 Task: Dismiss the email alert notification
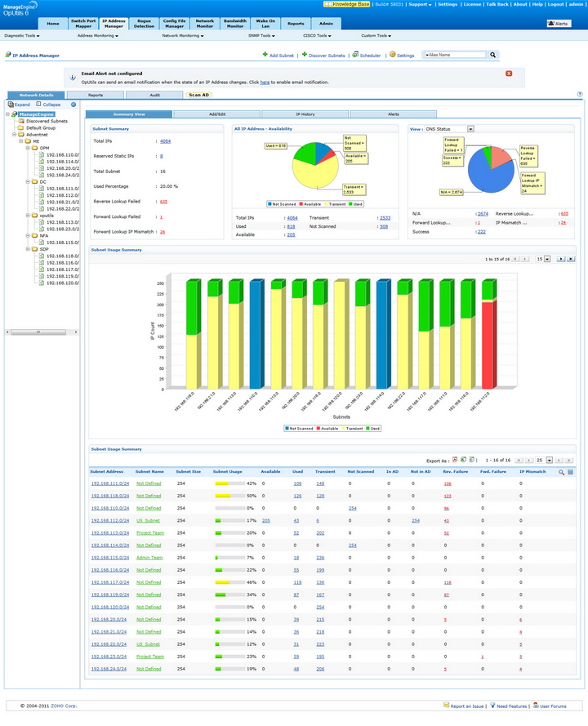[509, 73]
